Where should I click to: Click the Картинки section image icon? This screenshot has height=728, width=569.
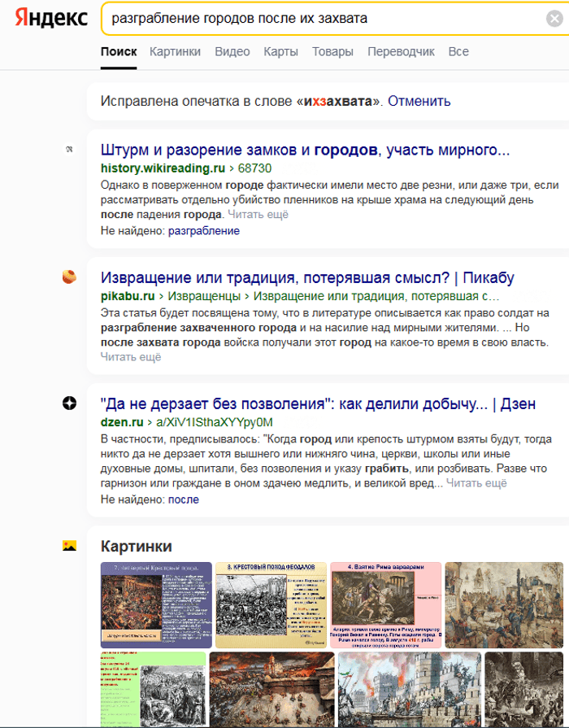pos(69,546)
